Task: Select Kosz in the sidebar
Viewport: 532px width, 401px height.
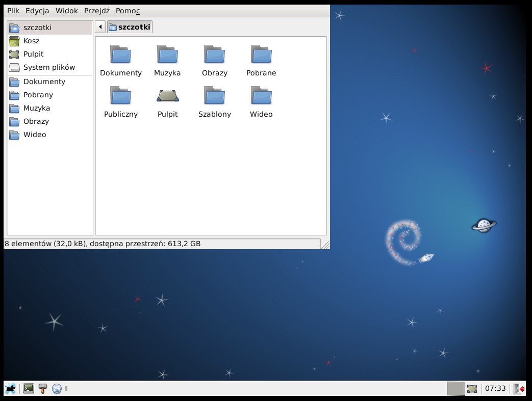Action: pos(31,41)
